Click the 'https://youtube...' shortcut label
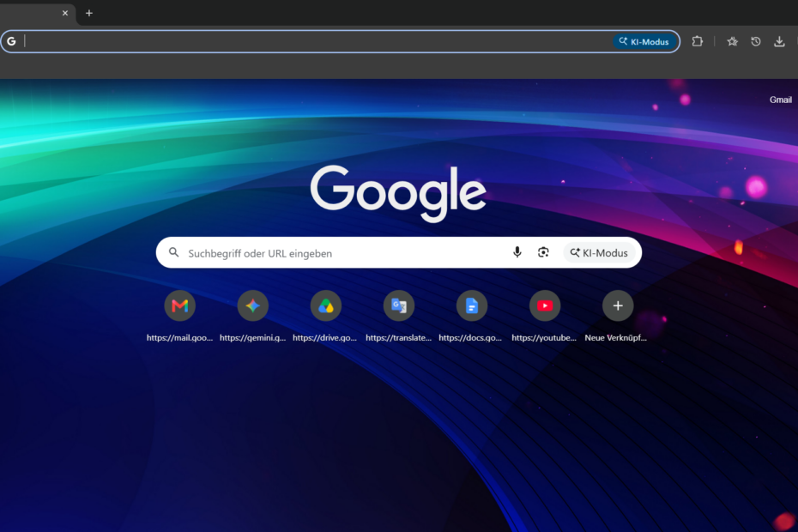 click(544, 337)
